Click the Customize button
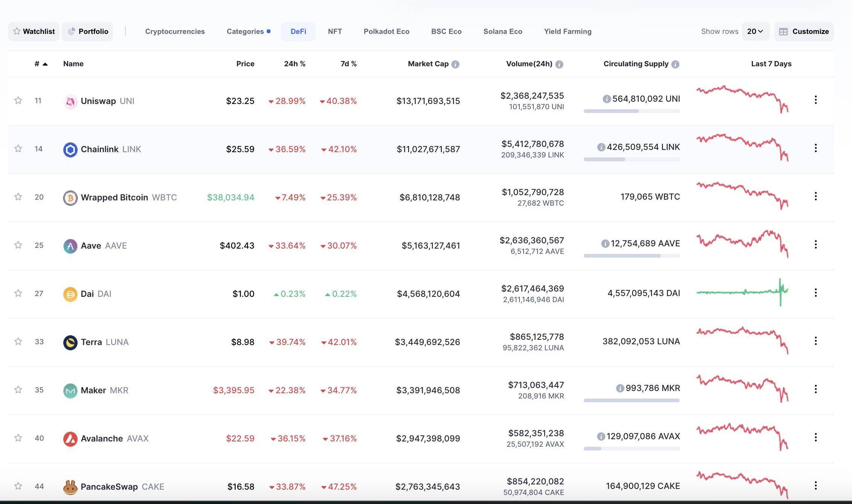 point(804,31)
